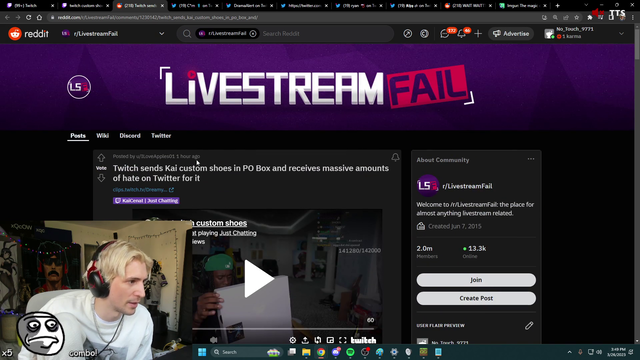The image size is (640, 360).
Task: Click the Windows taskbar Search box
Action: (x=247, y=352)
